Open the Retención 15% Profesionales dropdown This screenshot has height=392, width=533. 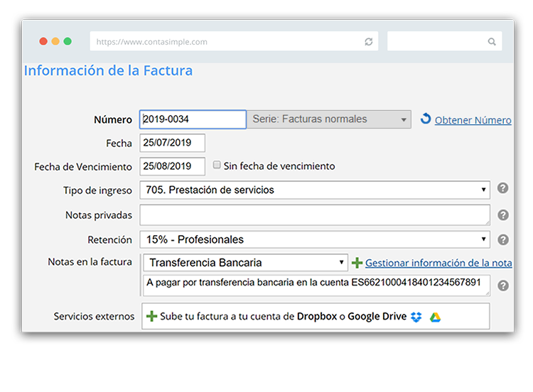[315, 239]
